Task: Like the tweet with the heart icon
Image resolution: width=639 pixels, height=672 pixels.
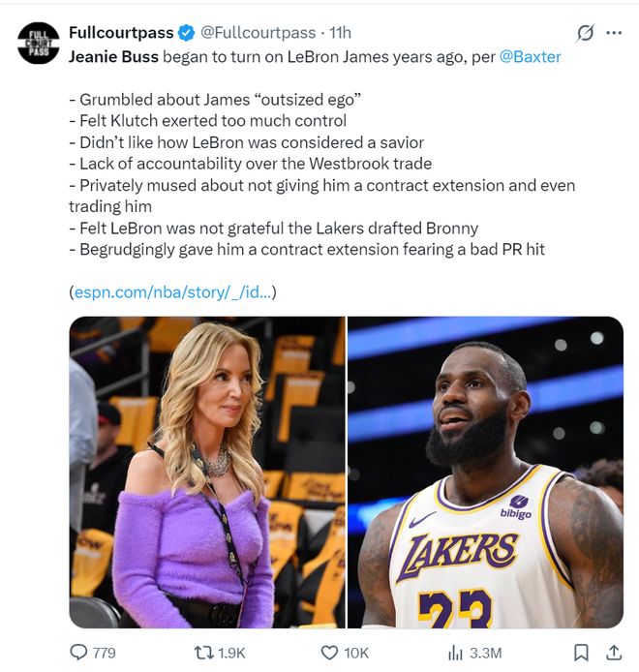Action: pyautogui.click(x=328, y=652)
